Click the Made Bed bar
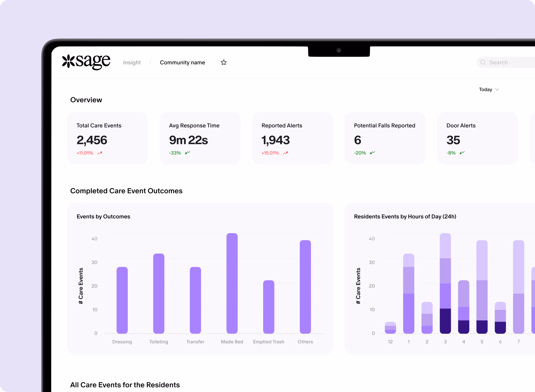The height and width of the screenshot is (392, 535). coord(232,283)
